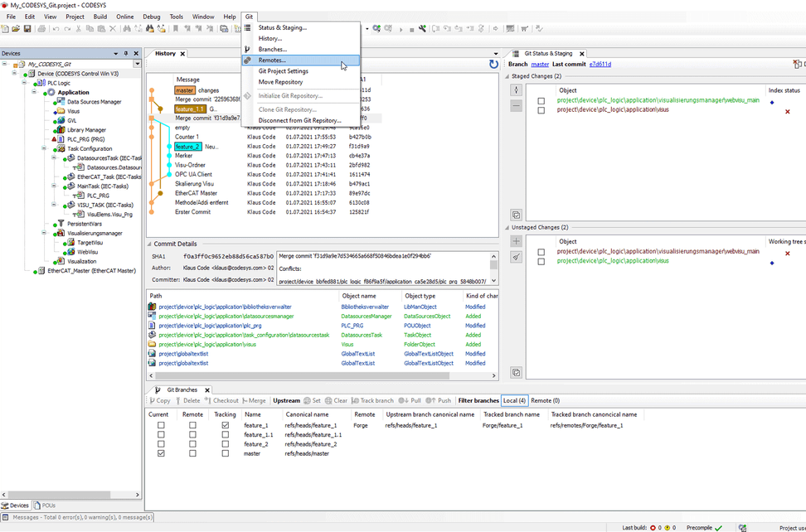Toggle the Tracking checkbox for feature_1
Viewport: 806px width, 532px height.
pos(226,425)
